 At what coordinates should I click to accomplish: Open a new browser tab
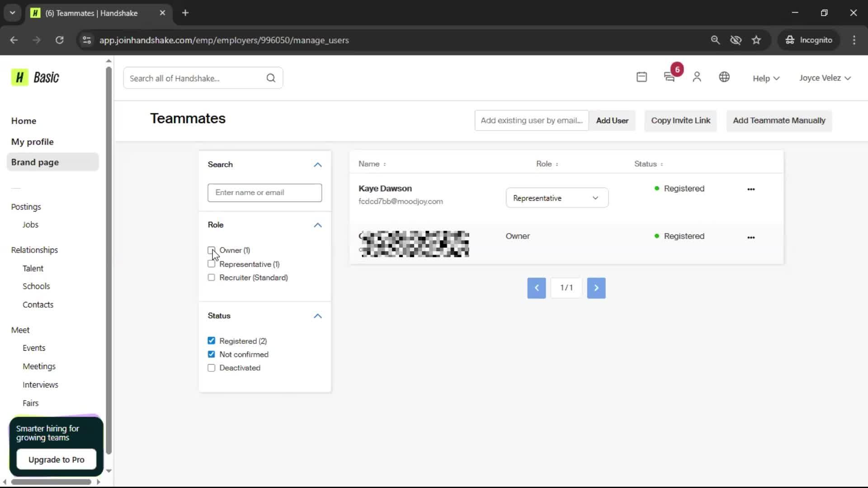tap(185, 13)
